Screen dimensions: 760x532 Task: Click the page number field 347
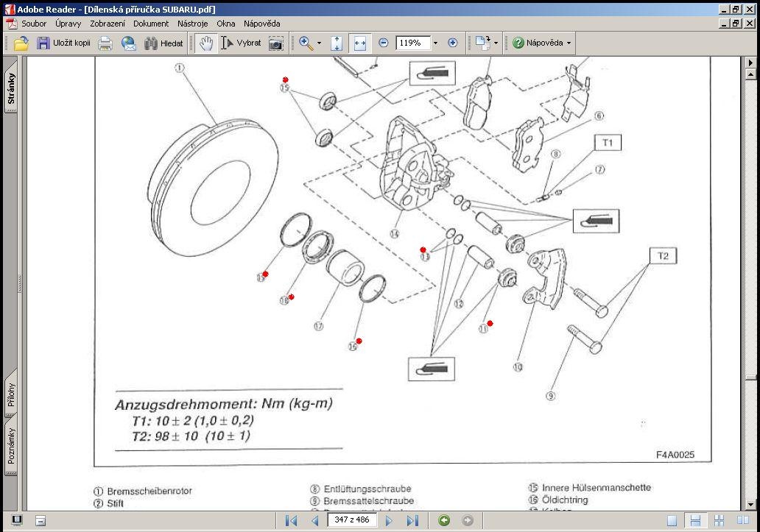pyautogui.click(x=352, y=520)
